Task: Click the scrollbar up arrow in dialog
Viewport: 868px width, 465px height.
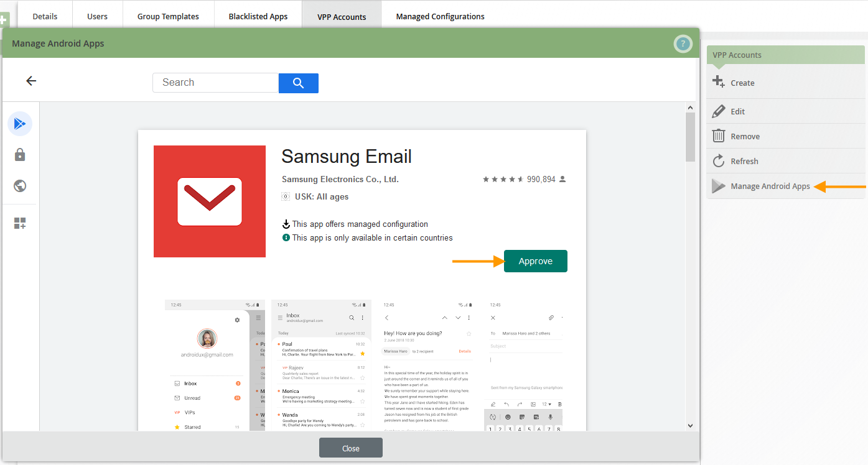Action: click(x=690, y=108)
